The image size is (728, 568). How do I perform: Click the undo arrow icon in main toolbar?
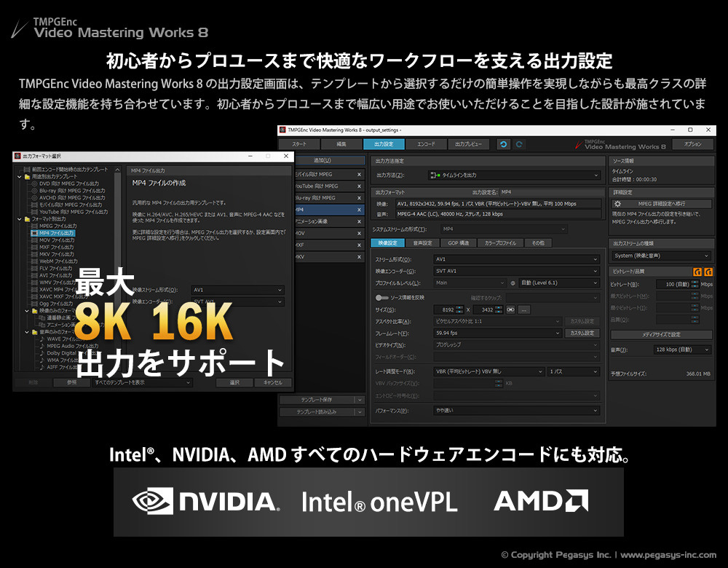(503, 144)
